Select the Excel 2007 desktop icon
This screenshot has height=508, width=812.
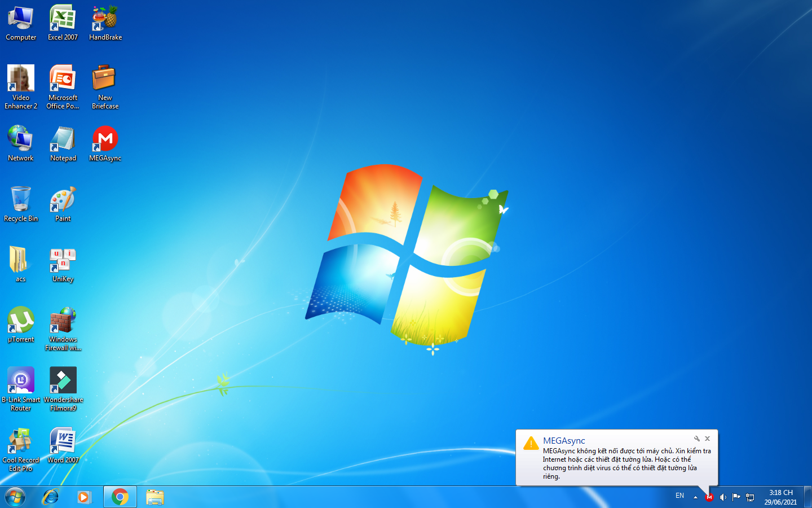(x=63, y=23)
